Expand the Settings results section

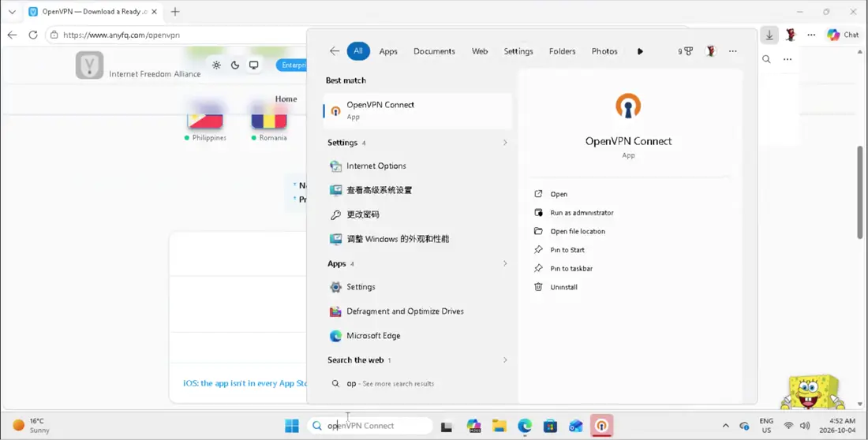(x=505, y=143)
